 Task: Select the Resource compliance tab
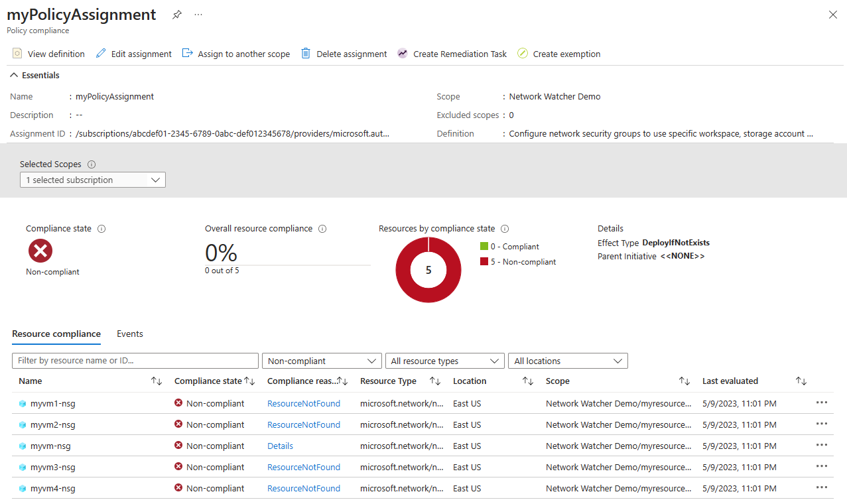[x=56, y=334]
